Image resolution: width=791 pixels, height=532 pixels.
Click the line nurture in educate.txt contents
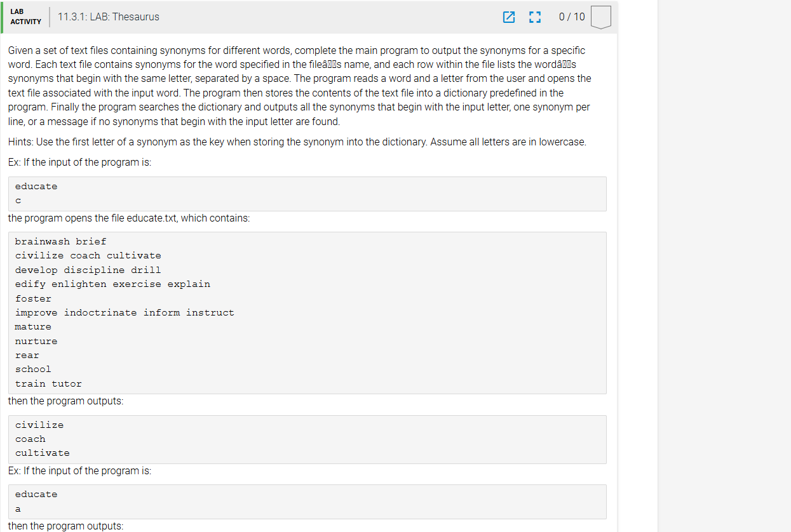coord(36,340)
